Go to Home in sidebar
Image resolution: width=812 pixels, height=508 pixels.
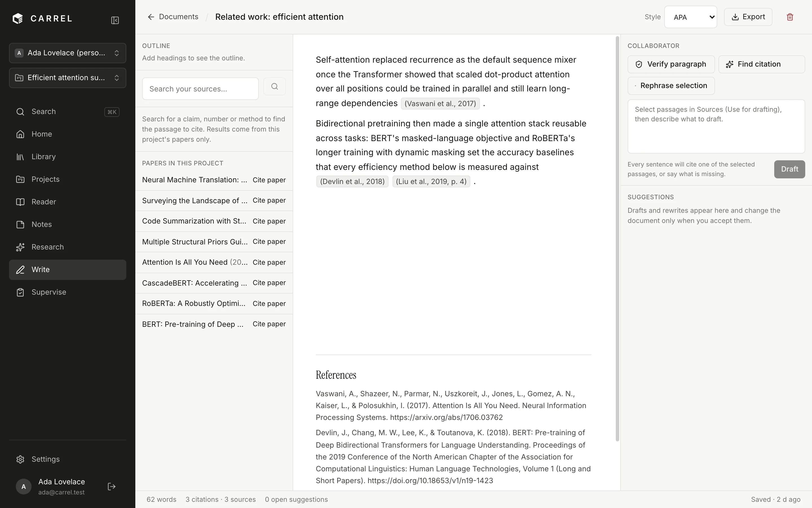coord(67,134)
